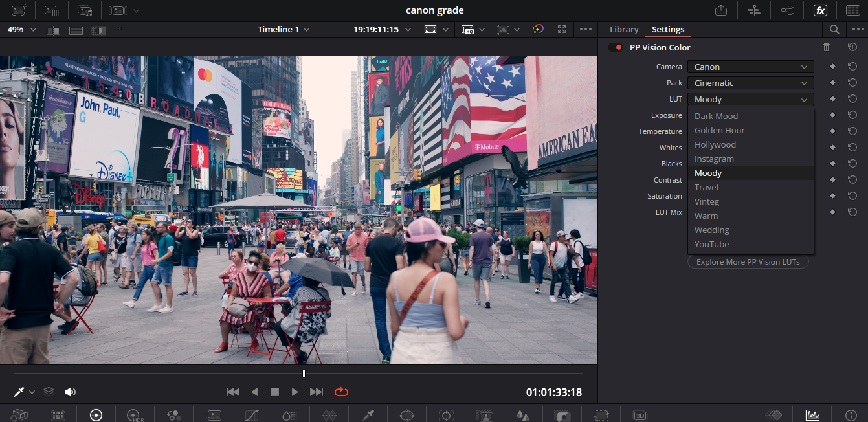Open the Keyframes palette
This screenshot has width=868, height=422.
point(773,416)
